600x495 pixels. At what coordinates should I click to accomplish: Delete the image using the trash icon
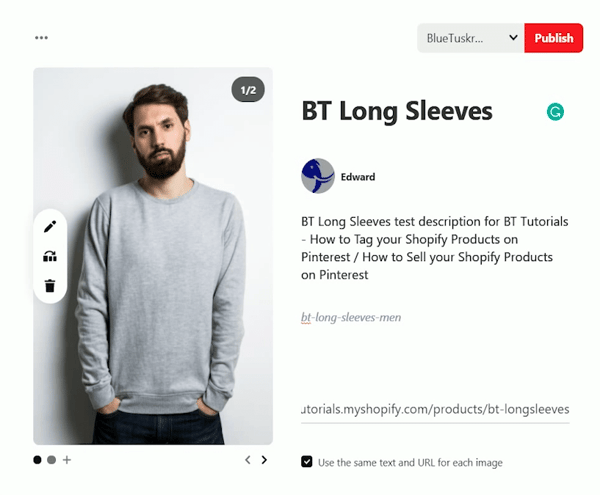pos(50,285)
